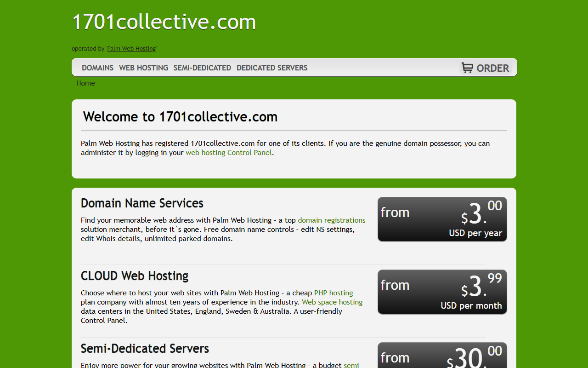588x368 pixels.
Task: Click the CLOUD Web Hosting heading
Action: pyautogui.click(x=135, y=276)
